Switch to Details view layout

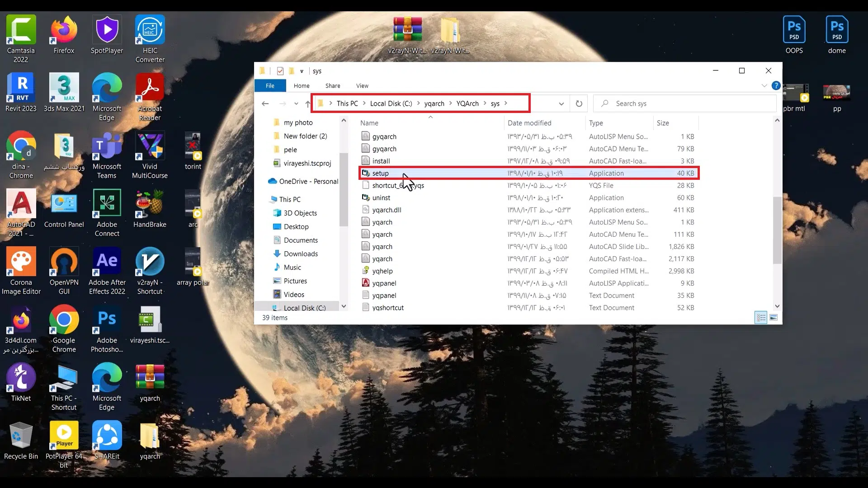point(761,318)
